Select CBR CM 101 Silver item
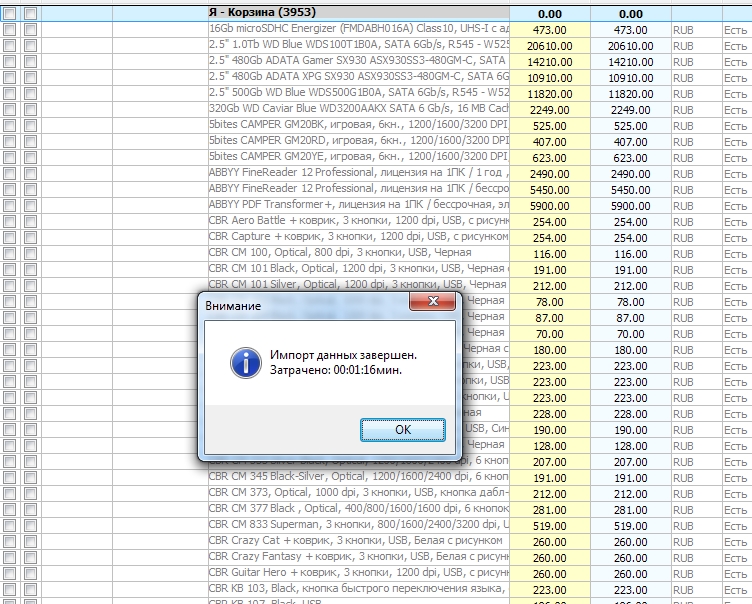Viewport: 752px width, 604px height. (x=359, y=284)
